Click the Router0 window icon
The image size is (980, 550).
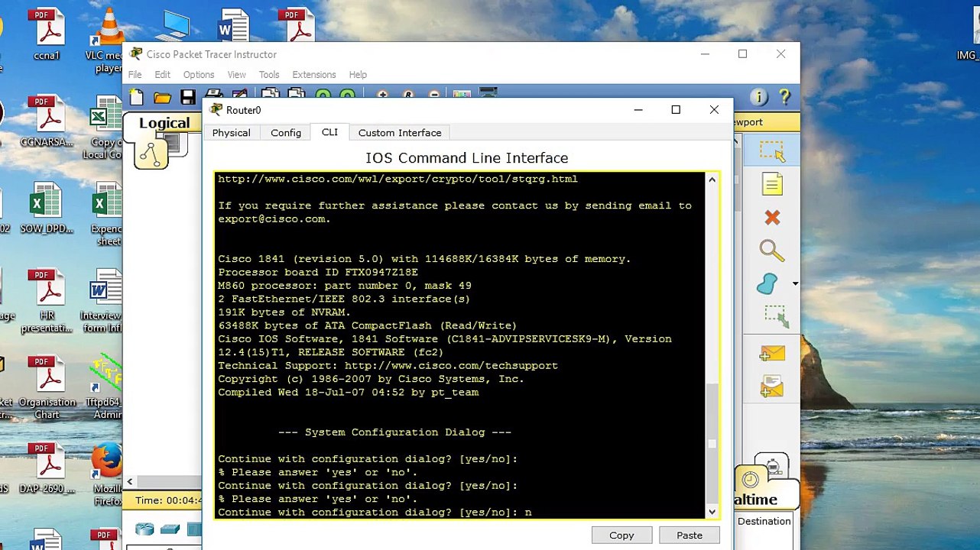(216, 110)
